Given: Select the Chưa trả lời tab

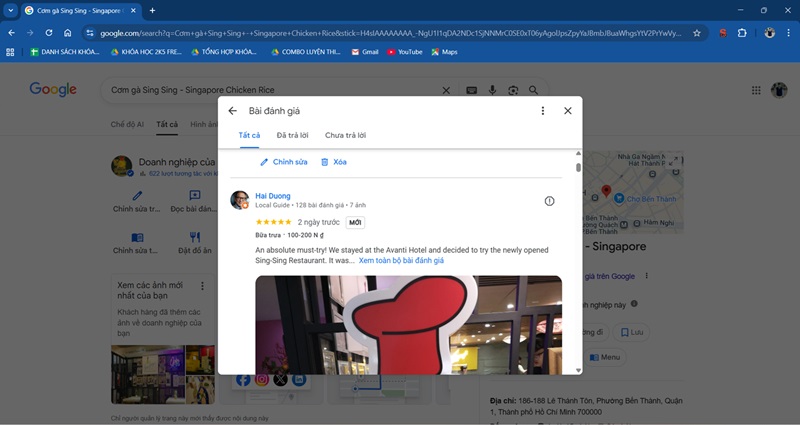Looking at the screenshot, I should click(x=345, y=135).
